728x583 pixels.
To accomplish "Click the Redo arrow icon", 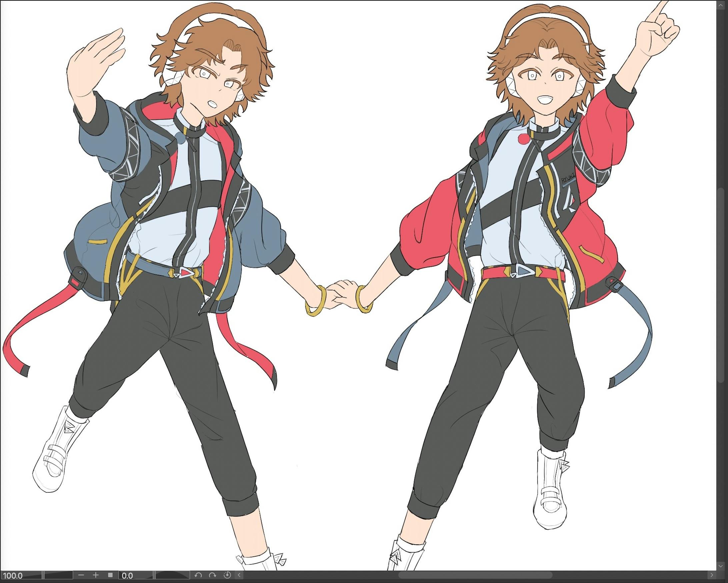I will tap(213, 575).
